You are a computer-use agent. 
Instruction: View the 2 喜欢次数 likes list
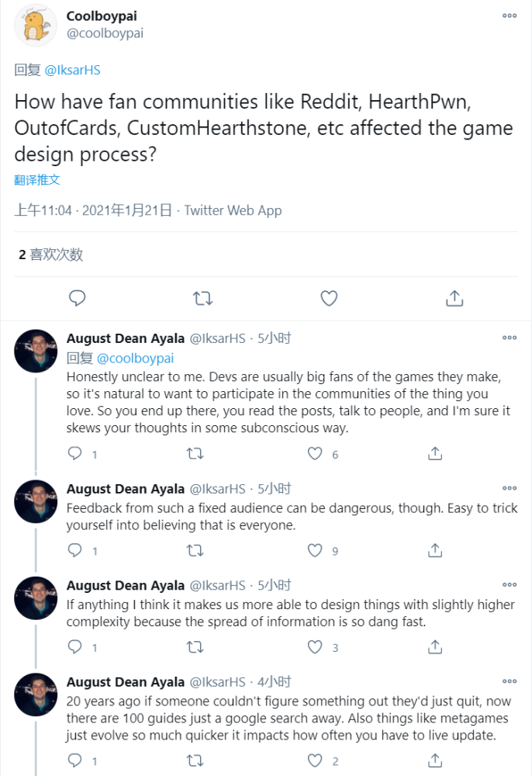coord(50,254)
